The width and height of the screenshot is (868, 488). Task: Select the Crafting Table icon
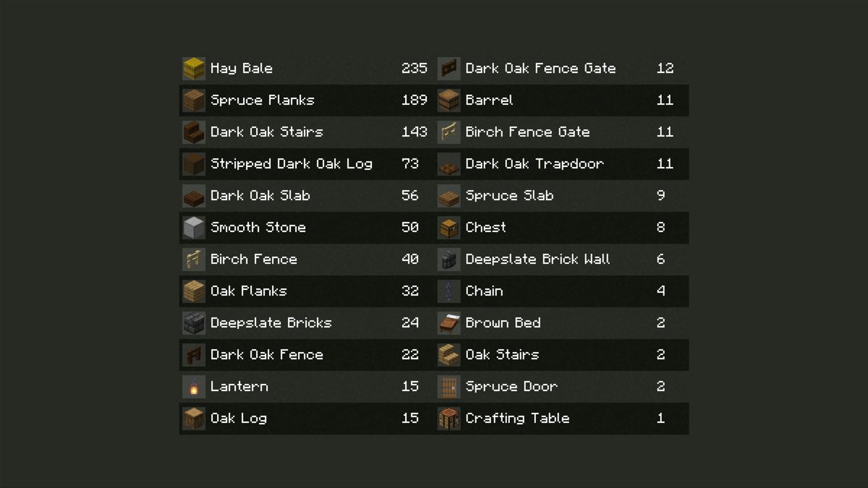(449, 419)
